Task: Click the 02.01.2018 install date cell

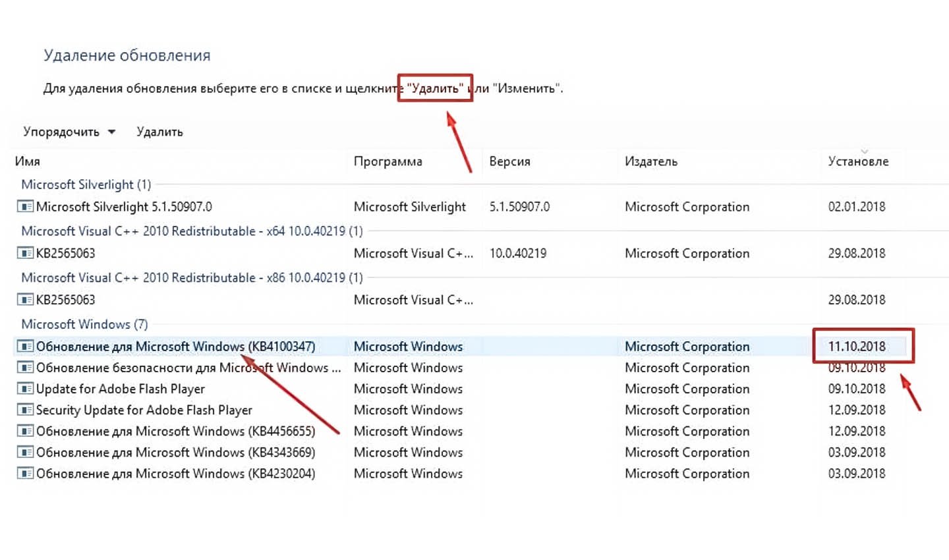Action: (x=857, y=207)
